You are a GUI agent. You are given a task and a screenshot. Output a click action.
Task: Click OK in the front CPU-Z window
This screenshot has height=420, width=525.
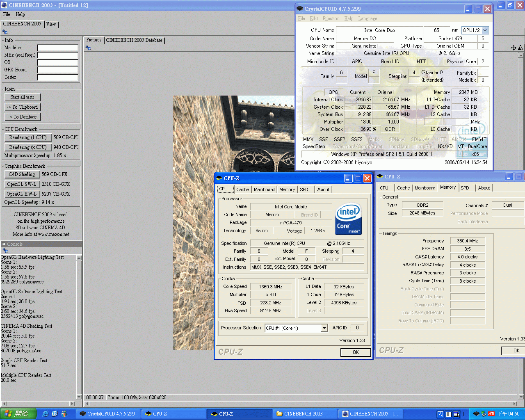(x=356, y=352)
